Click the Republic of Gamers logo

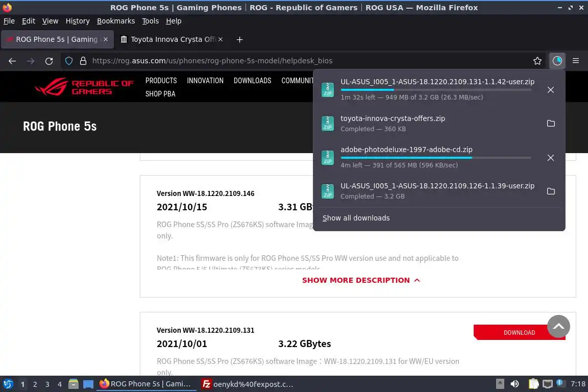coord(84,87)
